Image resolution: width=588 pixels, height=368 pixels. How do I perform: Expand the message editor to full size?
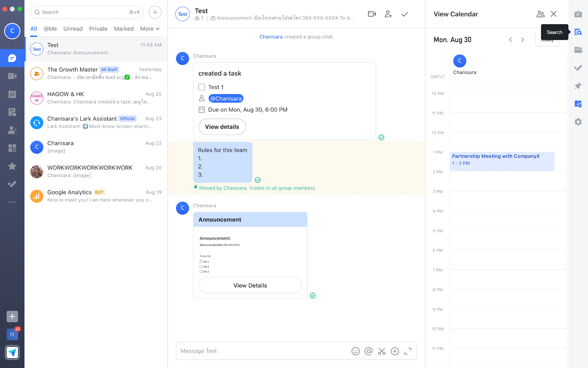[408, 351]
